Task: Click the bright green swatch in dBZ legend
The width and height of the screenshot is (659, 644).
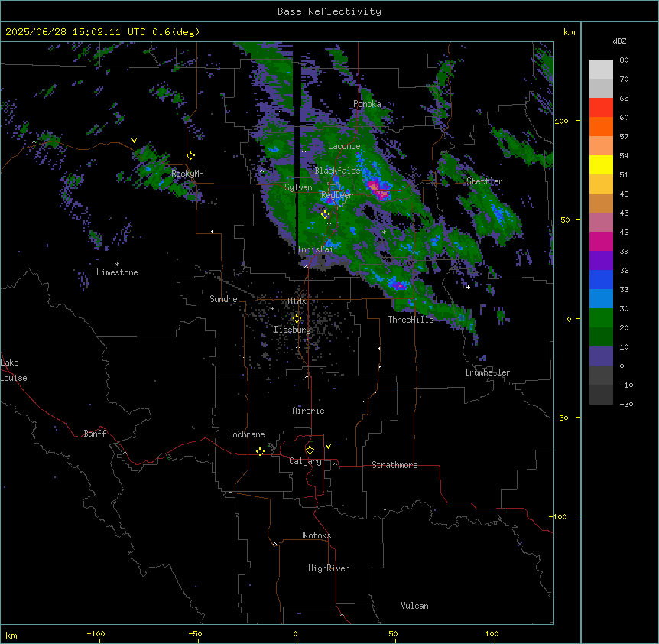Action: tap(601, 318)
